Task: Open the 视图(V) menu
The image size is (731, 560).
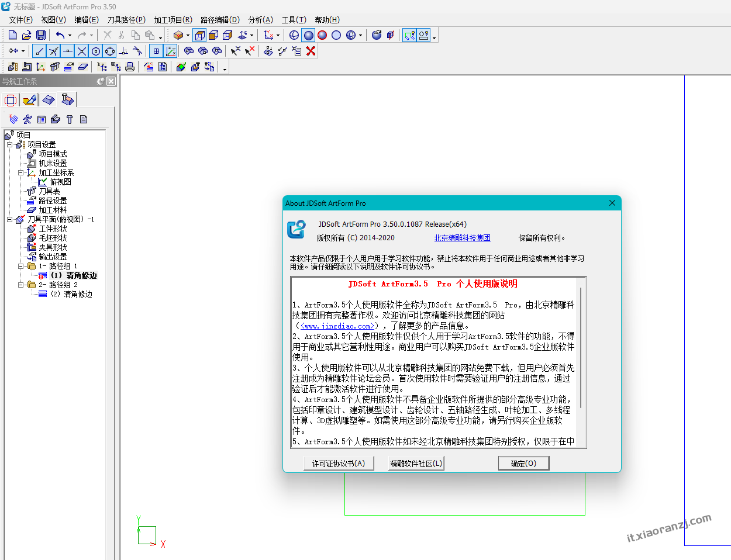Action: pos(53,20)
